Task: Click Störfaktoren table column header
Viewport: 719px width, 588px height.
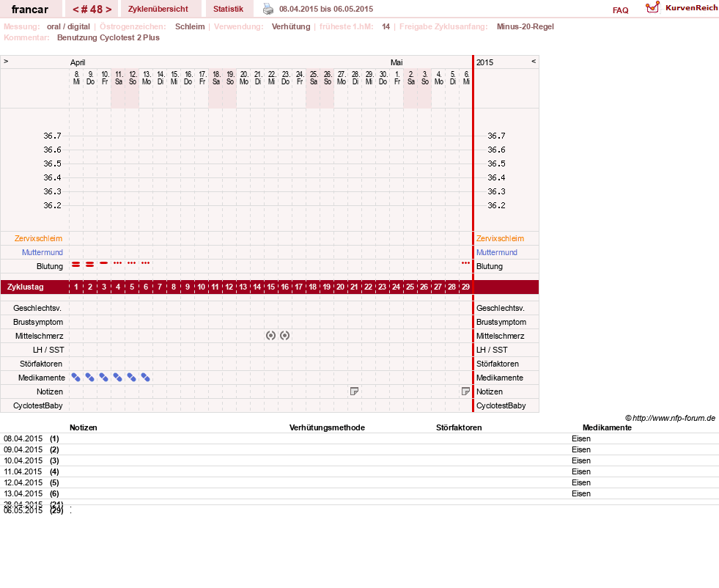Action: pyautogui.click(x=459, y=427)
